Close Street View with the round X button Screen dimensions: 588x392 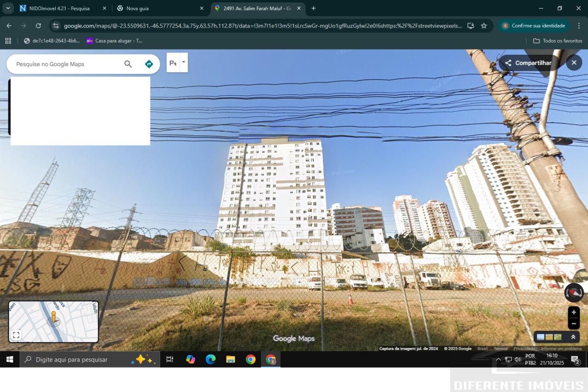point(574,62)
